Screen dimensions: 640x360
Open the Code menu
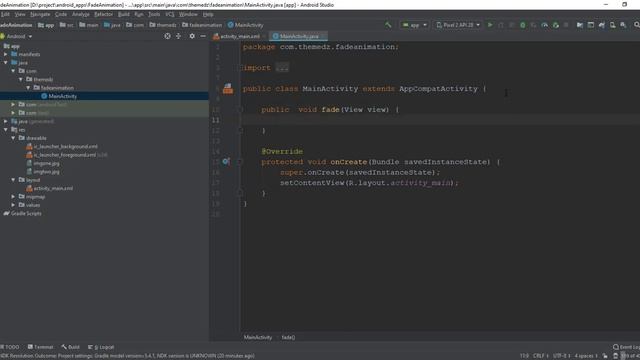click(x=61, y=14)
